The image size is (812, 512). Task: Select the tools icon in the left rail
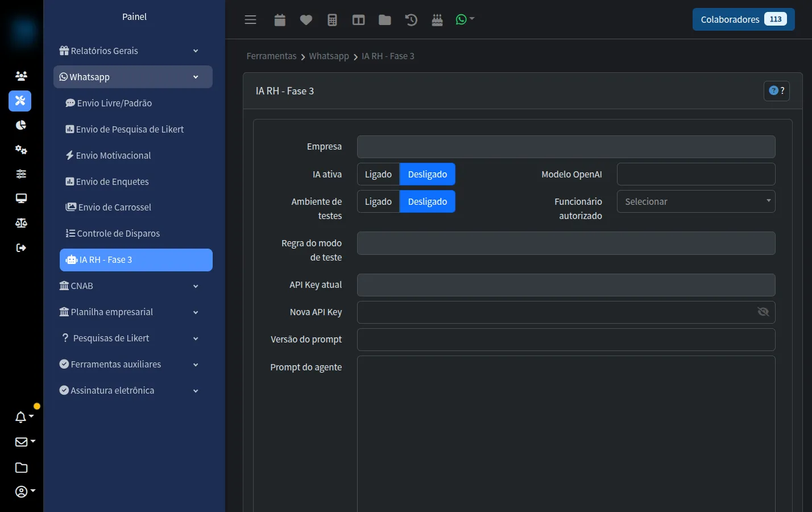pos(20,101)
